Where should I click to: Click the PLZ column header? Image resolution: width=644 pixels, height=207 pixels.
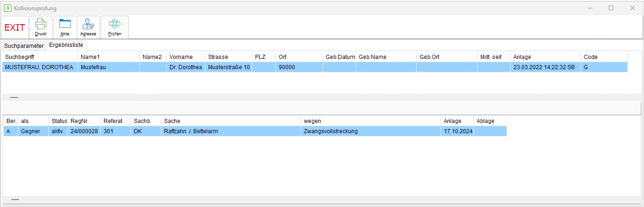click(264, 57)
